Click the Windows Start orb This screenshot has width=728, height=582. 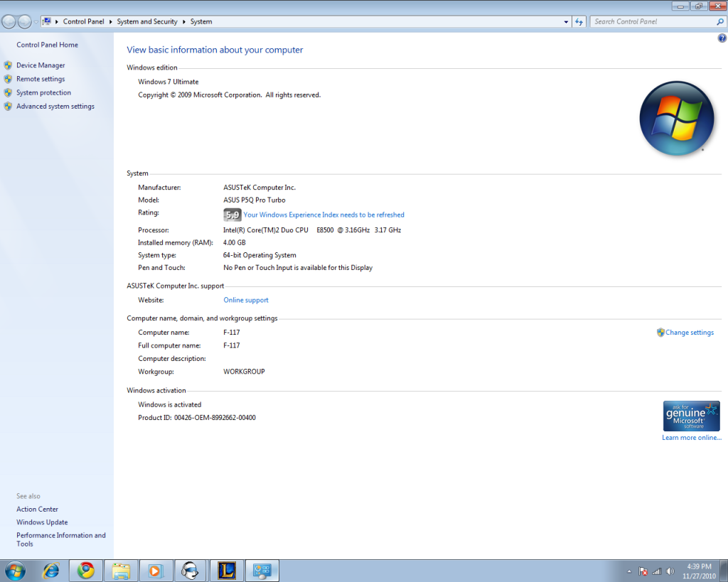pyautogui.click(x=14, y=570)
